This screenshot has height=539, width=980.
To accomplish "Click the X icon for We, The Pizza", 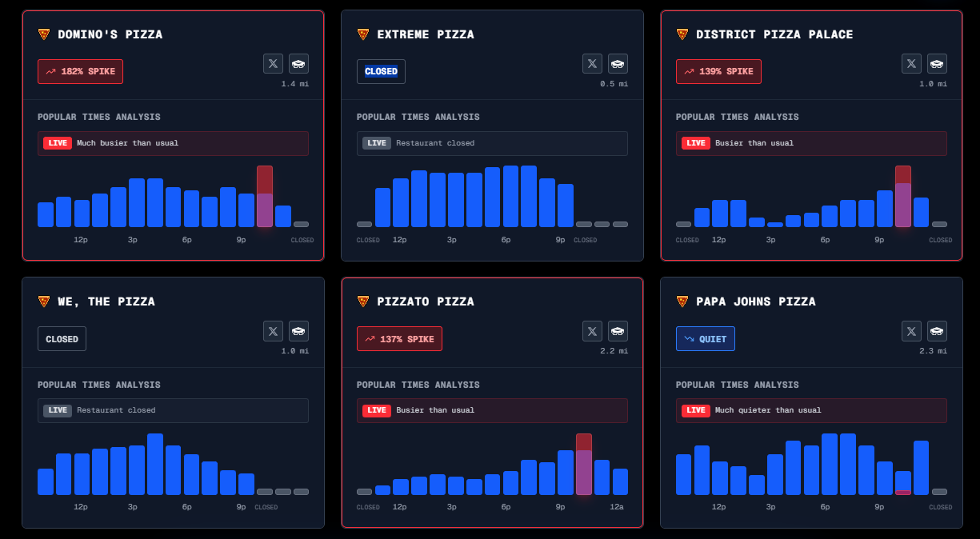I will pos(273,331).
